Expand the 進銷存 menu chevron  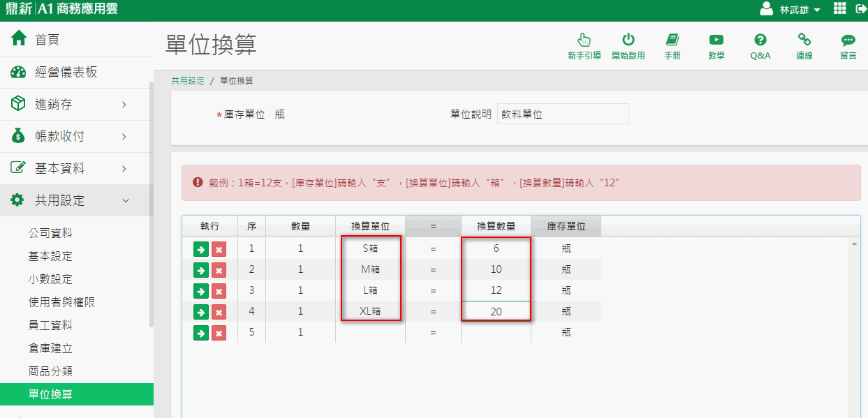(x=124, y=105)
